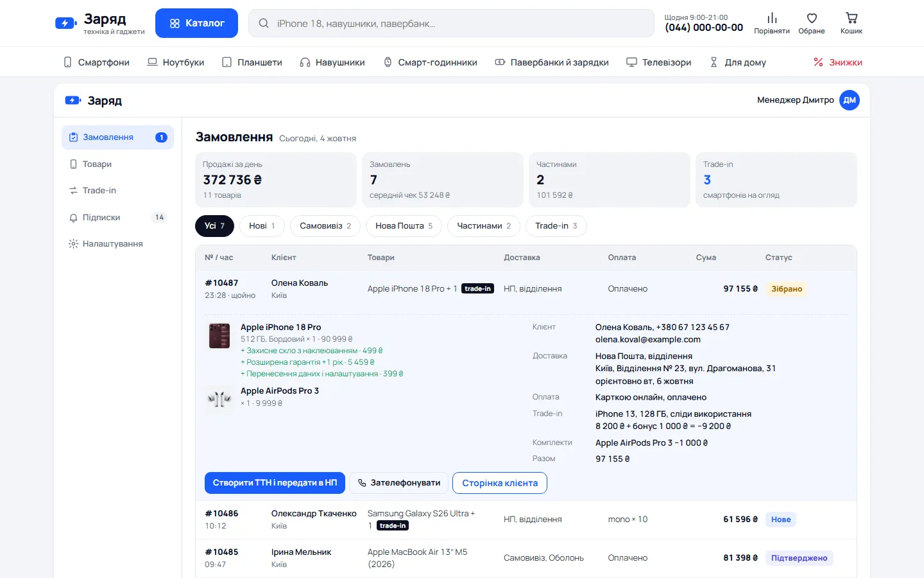
Task: Click the ДМ manager avatar
Action: (x=850, y=100)
